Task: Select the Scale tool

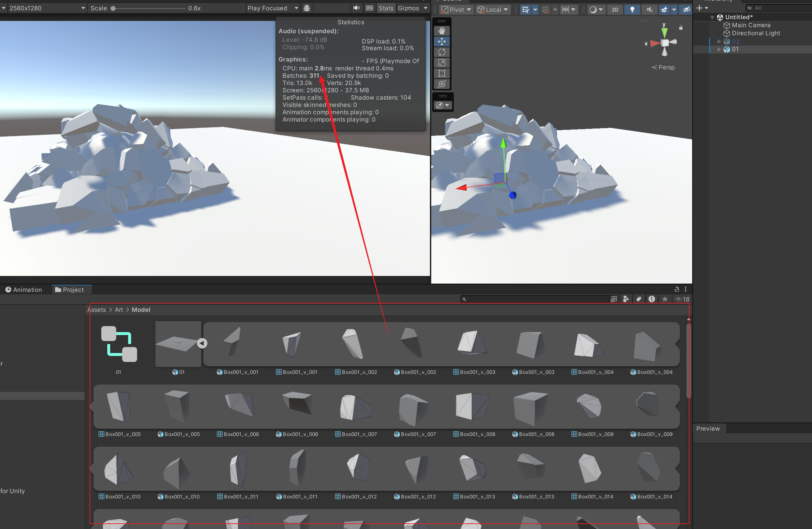Action: click(x=442, y=63)
